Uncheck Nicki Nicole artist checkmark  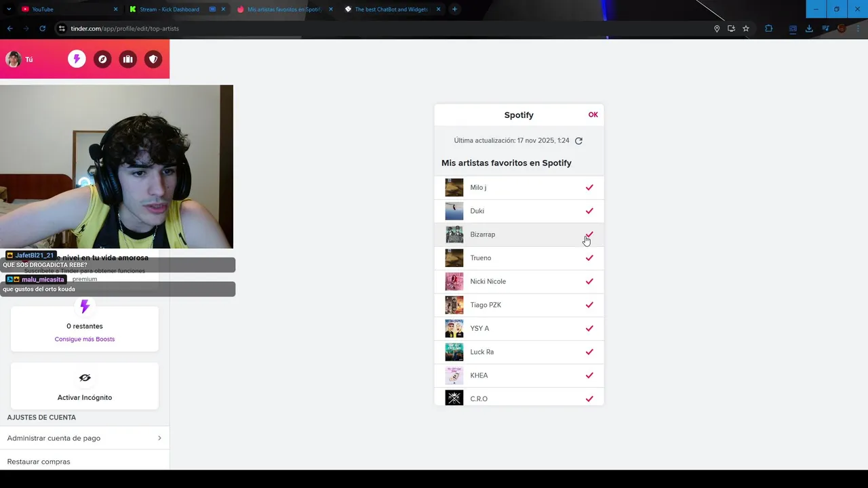(589, 281)
